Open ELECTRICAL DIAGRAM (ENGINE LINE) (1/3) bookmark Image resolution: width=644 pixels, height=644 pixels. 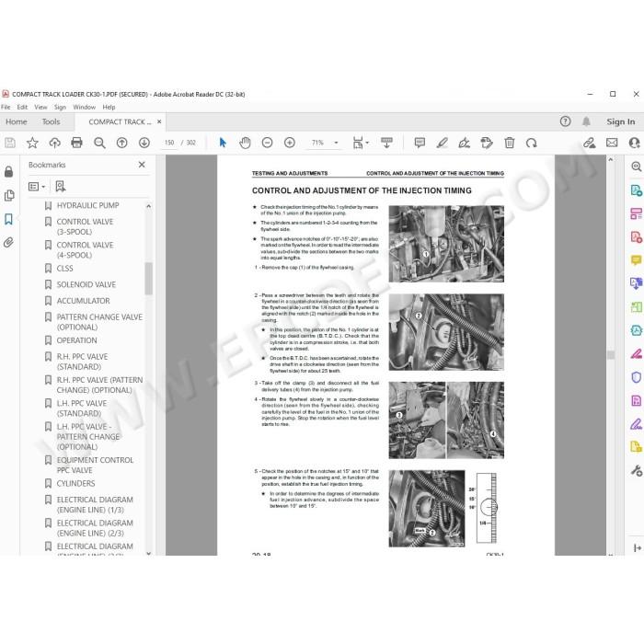[95, 504]
